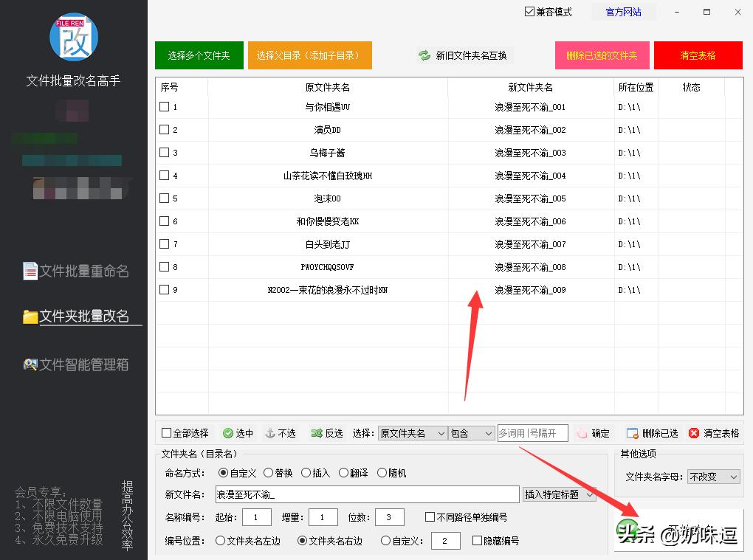Viewport: 753px width, 560px height.
Task: Click the 不选 anchor icon
Action: click(x=270, y=433)
